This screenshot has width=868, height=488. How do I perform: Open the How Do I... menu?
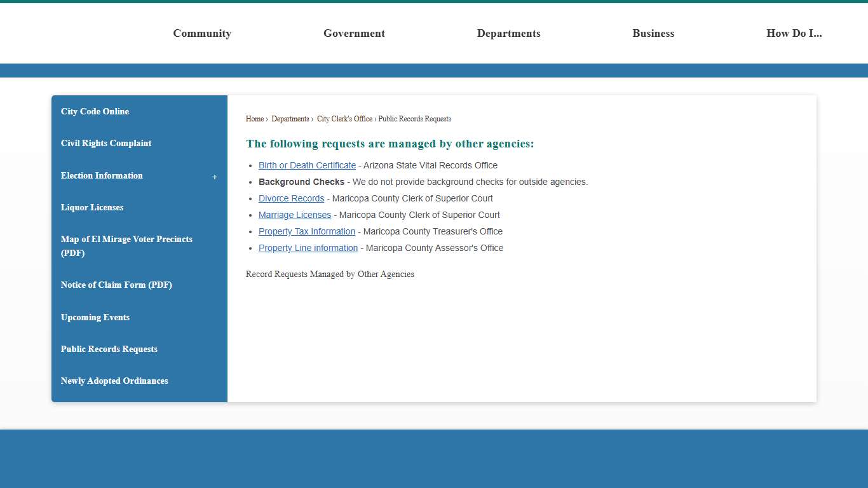coord(794,33)
